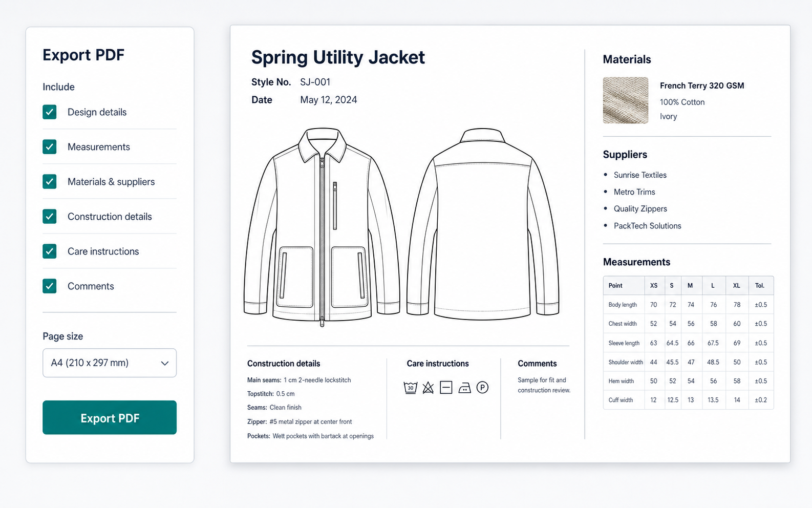The height and width of the screenshot is (508, 812).
Task: Click the style number SJ-001
Action: coord(315,82)
